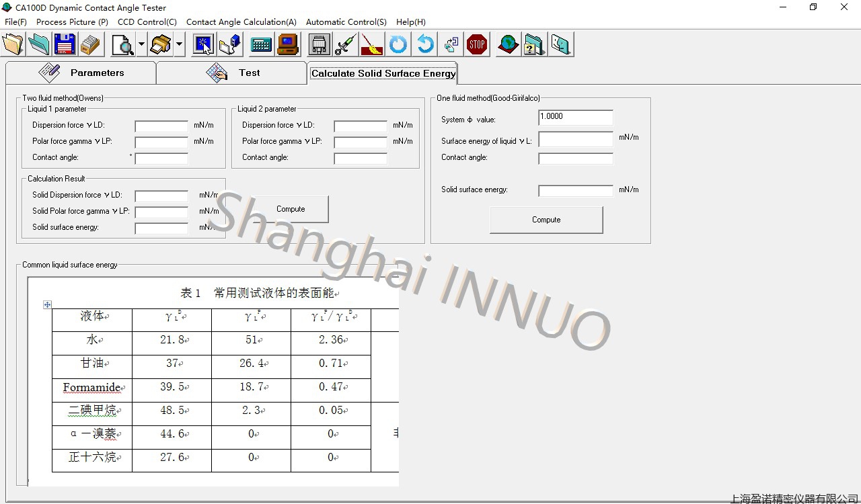The image size is (861, 504).
Task: Open the Save file icon
Action: 64,44
